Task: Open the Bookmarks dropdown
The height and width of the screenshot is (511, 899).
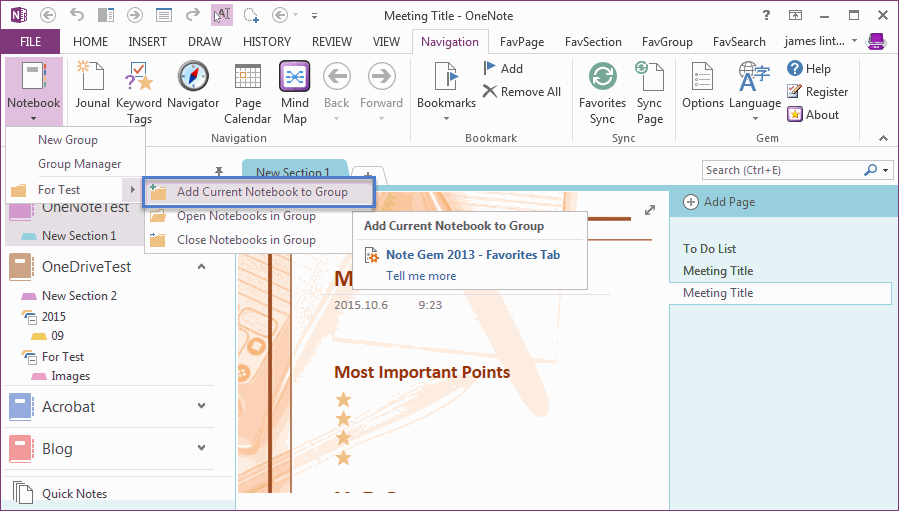Action: (x=447, y=93)
